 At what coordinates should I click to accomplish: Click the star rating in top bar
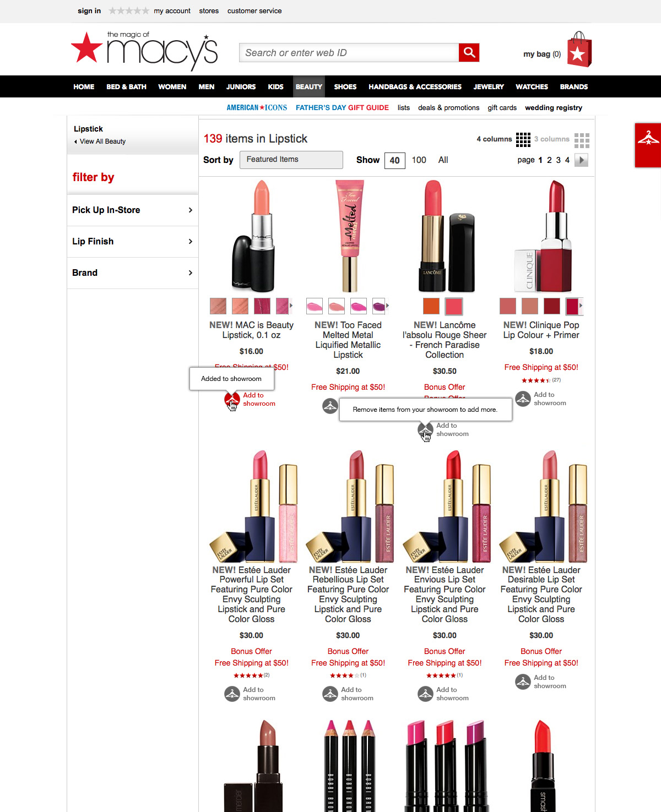[129, 10]
